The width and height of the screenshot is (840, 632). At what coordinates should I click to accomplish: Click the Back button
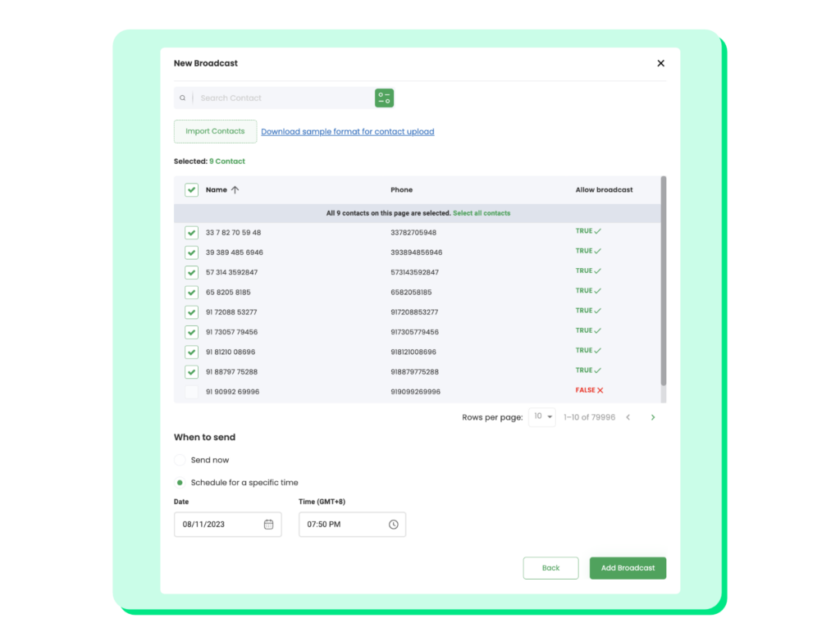(550, 568)
